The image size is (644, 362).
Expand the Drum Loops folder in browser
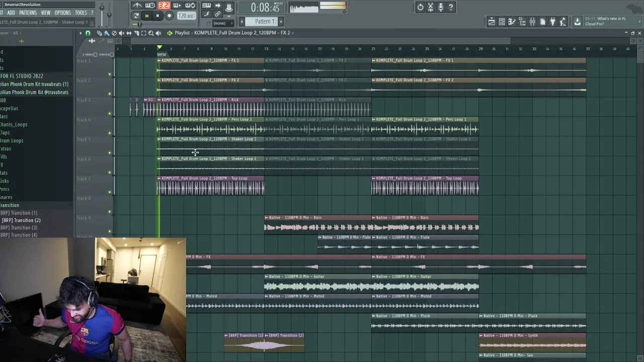tap(12, 141)
